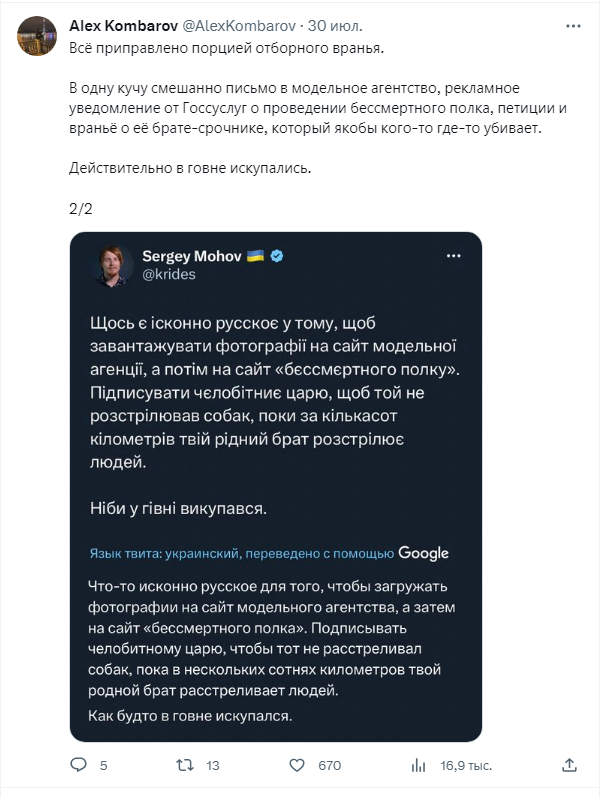Retweet the post using the repost icon
The width and height of the screenshot is (604, 798).
tap(184, 765)
